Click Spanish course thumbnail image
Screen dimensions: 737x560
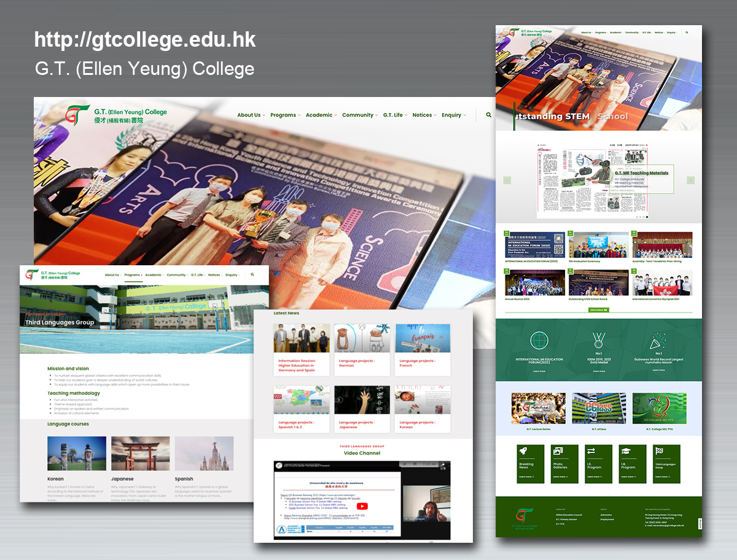click(204, 453)
